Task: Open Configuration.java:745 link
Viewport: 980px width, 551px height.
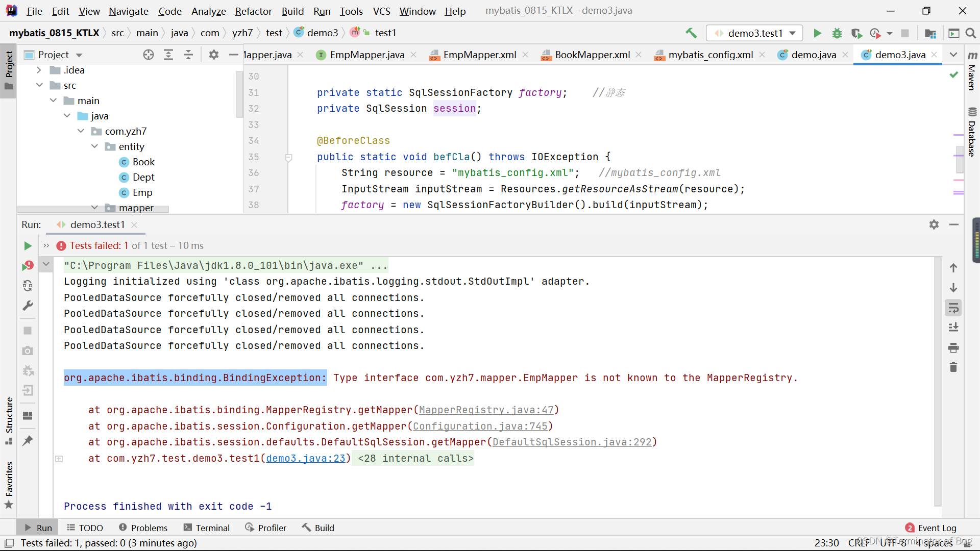Action: point(480,426)
